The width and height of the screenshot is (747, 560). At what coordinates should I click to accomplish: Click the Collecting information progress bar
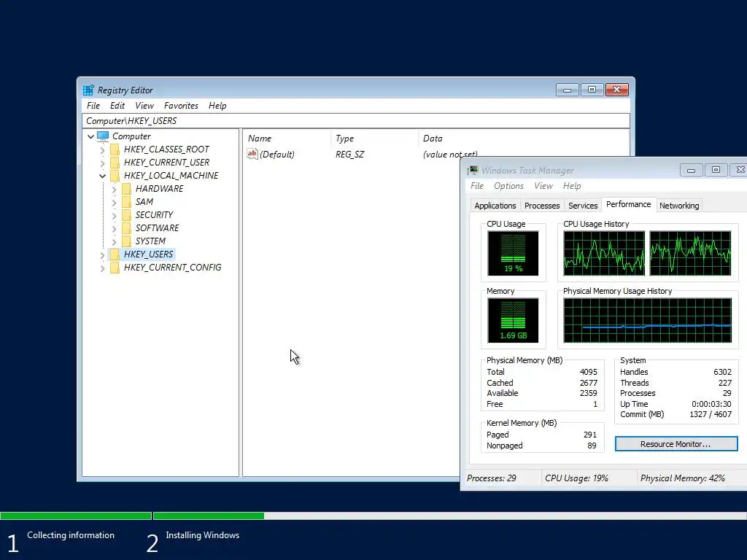click(x=76, y=516)
